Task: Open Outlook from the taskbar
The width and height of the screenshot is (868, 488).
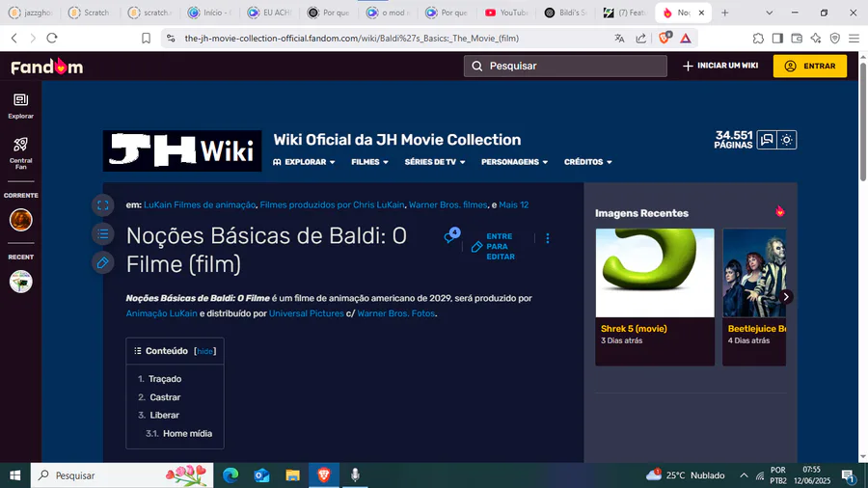Action: pyautogui.click(x=261, y=475)
